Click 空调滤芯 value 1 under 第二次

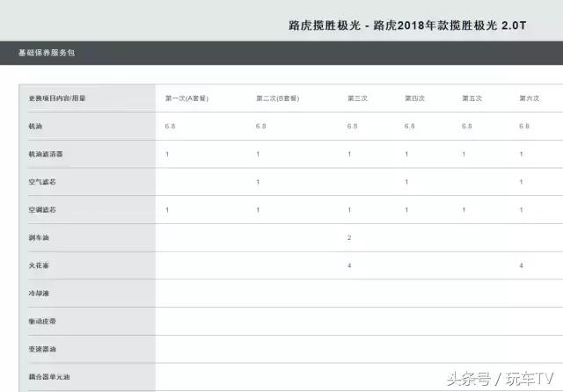[x=258, y=210]
